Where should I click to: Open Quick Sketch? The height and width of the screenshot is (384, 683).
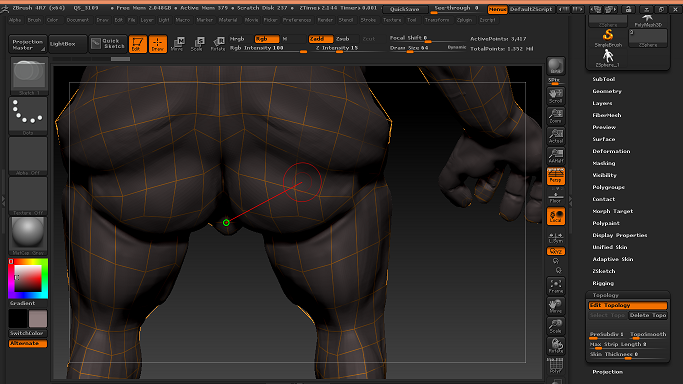(x=108, y=44)
